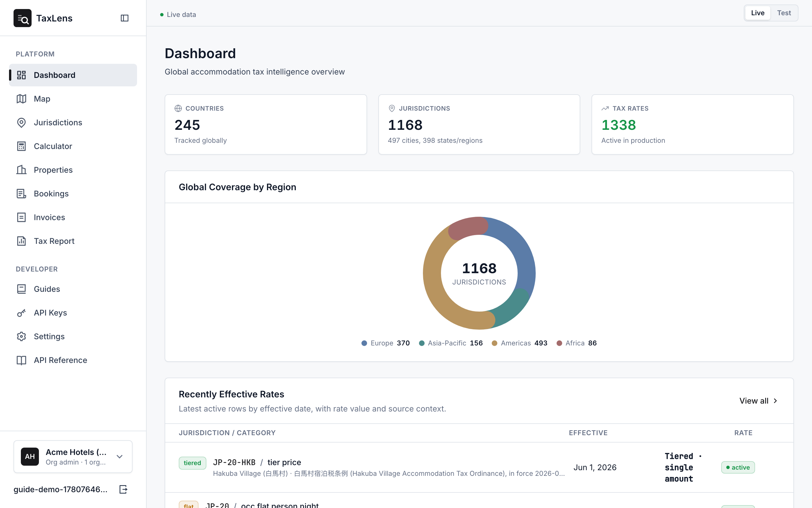Click the EFFECTIVE column header
The height and width of the screenshot is (508, 812).
click(x=588, y=433)
